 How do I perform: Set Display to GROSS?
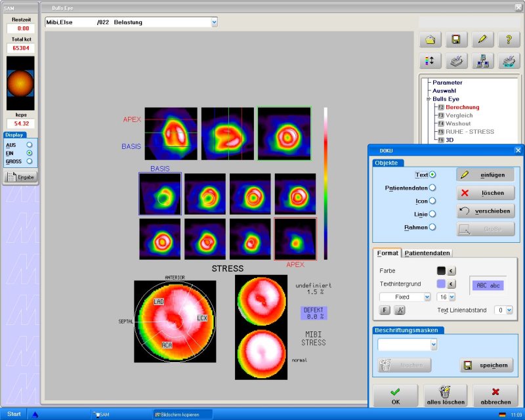(30, 161)
